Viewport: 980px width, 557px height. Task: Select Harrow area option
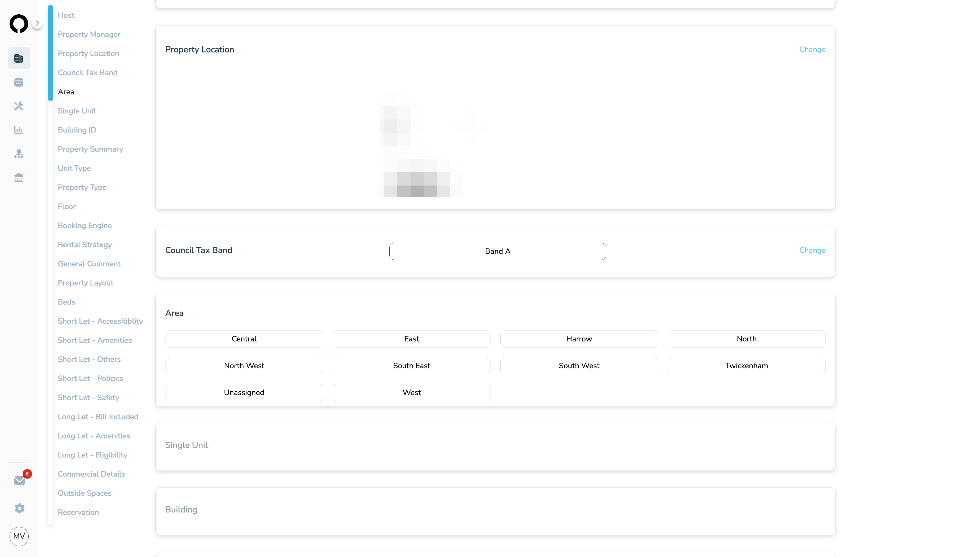(579, 339)
